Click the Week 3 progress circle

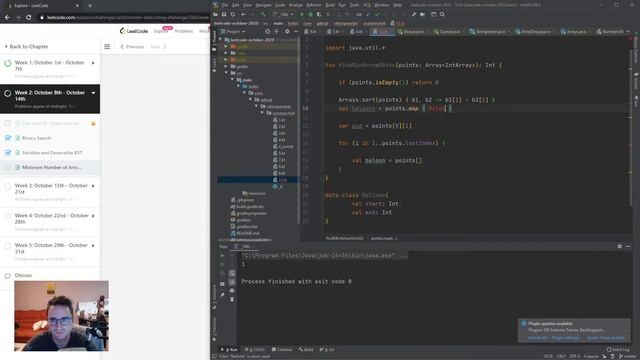7,186
